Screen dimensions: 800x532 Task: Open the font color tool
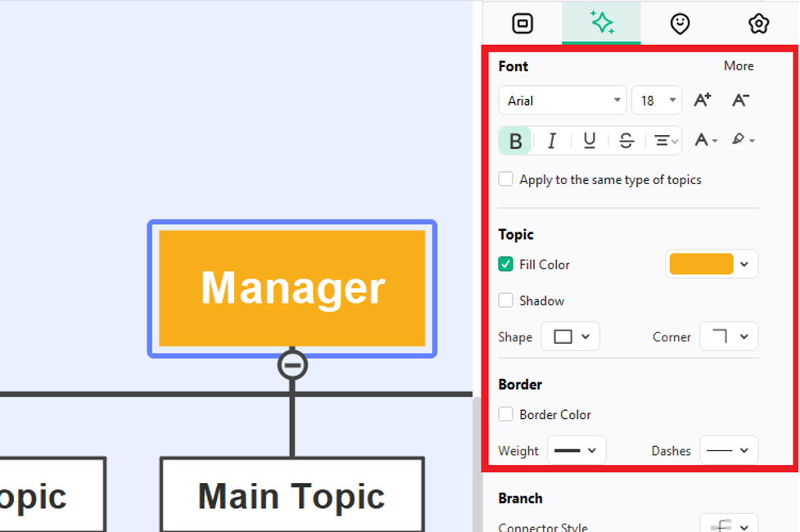[706, 140]
